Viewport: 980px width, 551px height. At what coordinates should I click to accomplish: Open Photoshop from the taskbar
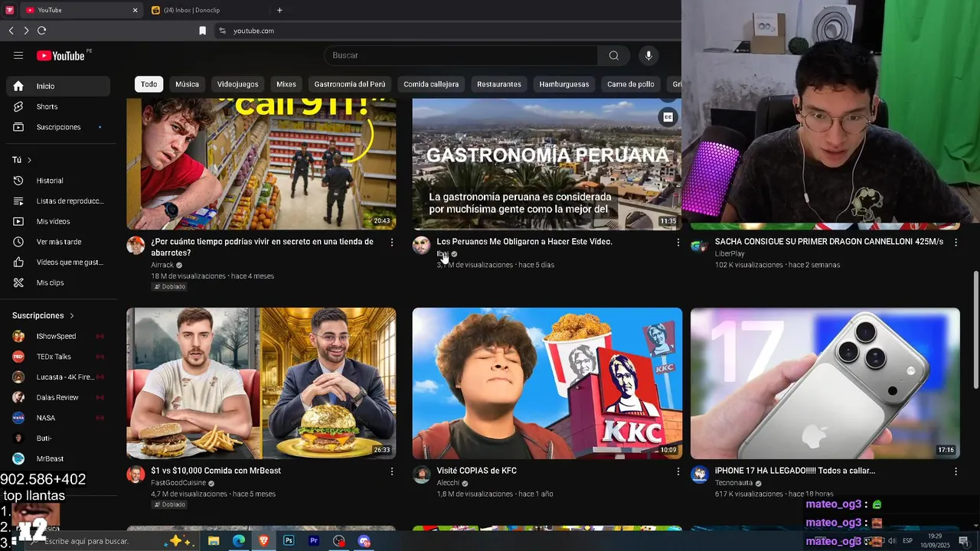pyautogui.click(x=289, y=541)
